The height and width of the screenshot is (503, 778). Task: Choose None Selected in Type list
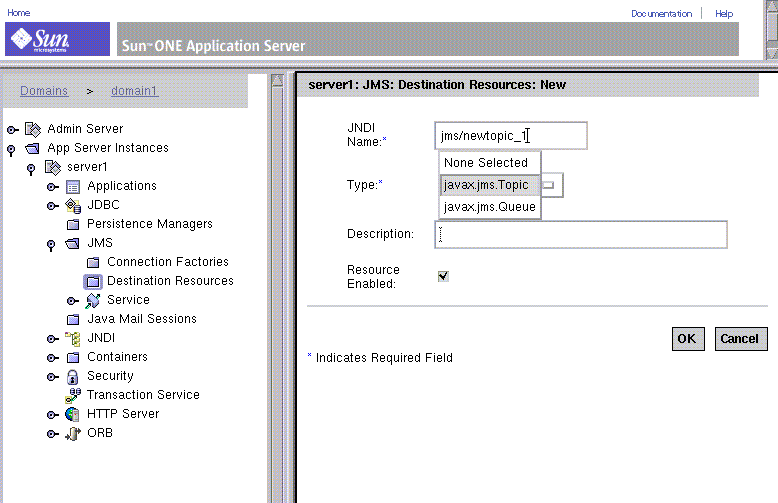[x=489, y=163]
